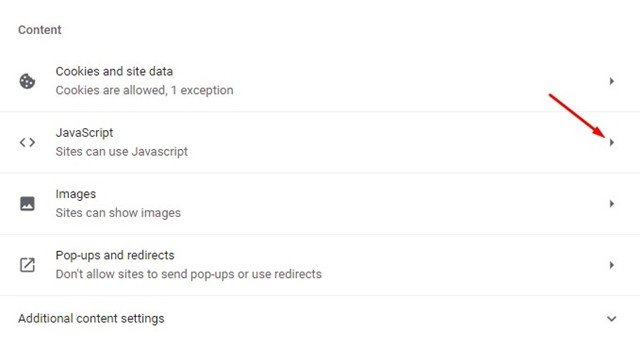Click 'Cookies are allowed, 1 exception' text
Image resolution: width=640 pixels, height=364 pixels.
pos(144,90)
